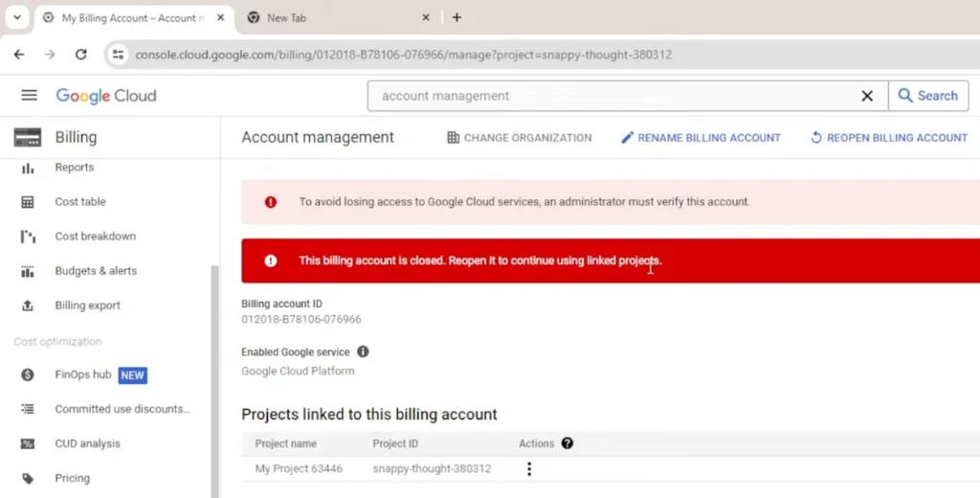The height and width of the screenshot is (498, 980).
Task: Clear the search field with X icon
Action: click(867, 96)
